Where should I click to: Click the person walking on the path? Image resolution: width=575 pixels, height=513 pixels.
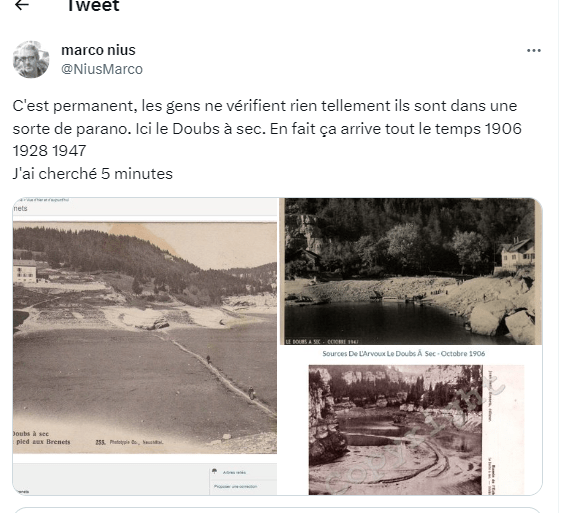click(x=208, y=359)
